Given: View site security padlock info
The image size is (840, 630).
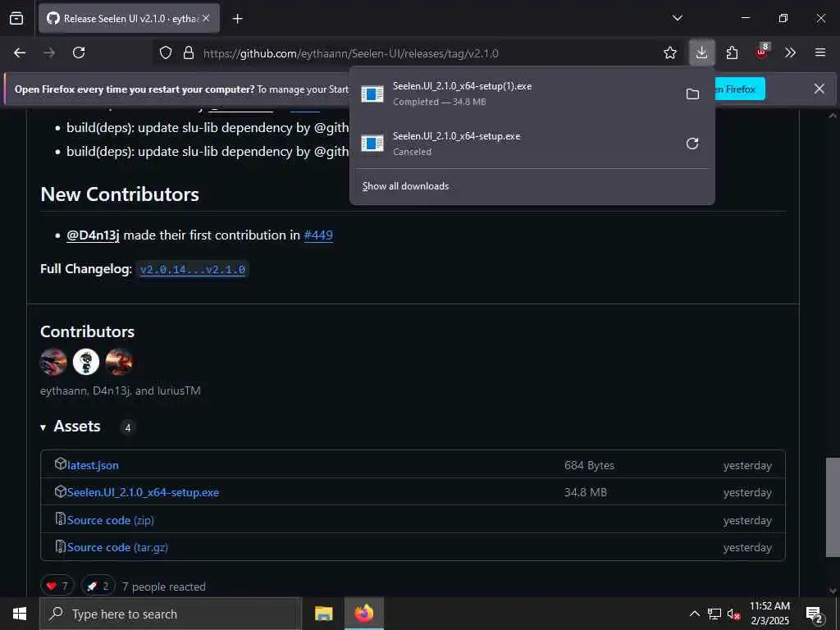Looking at the screenshot, I should point(188,52).
